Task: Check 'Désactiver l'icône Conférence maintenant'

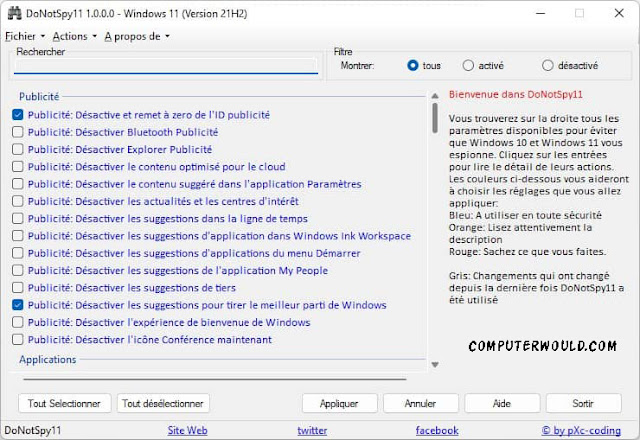Action: pyautogui.click(x=18, y=339)
